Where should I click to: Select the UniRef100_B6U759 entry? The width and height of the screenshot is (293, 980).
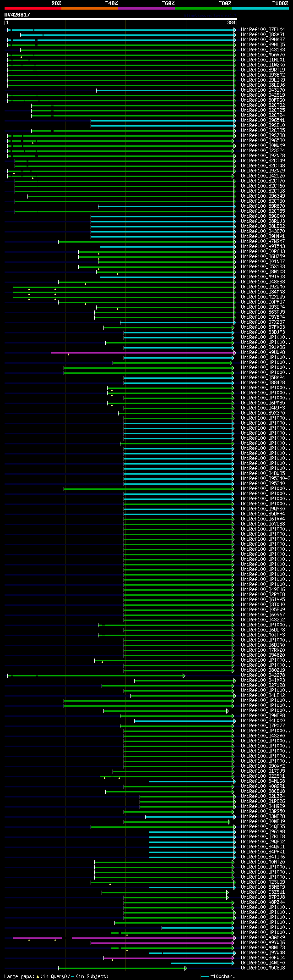[263, 257]
